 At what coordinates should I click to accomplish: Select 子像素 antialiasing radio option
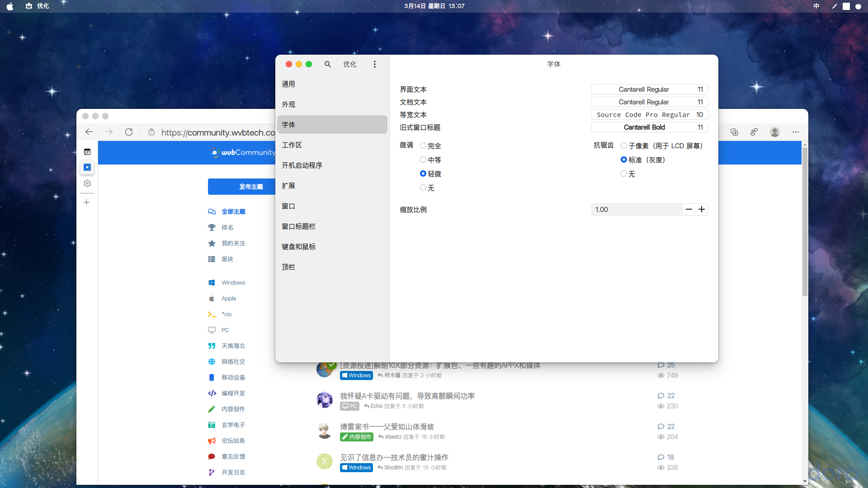pyautogui.click(x=624, y=145)
